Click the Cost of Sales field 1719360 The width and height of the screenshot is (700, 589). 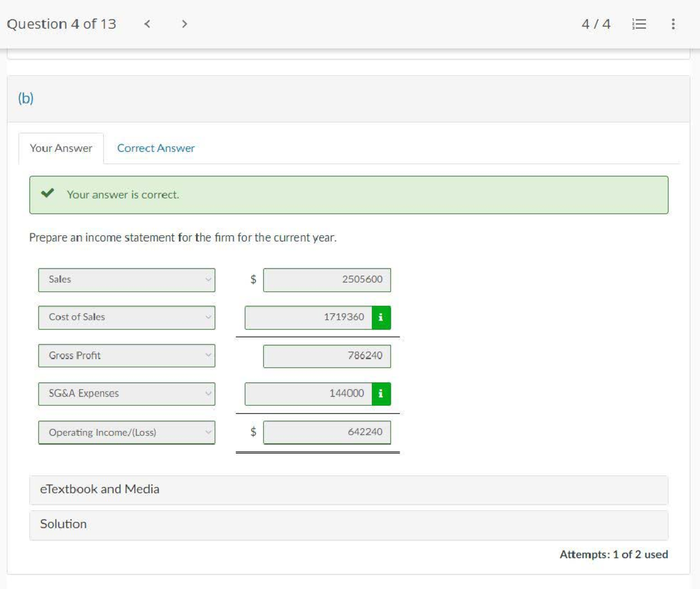(309, 318)
